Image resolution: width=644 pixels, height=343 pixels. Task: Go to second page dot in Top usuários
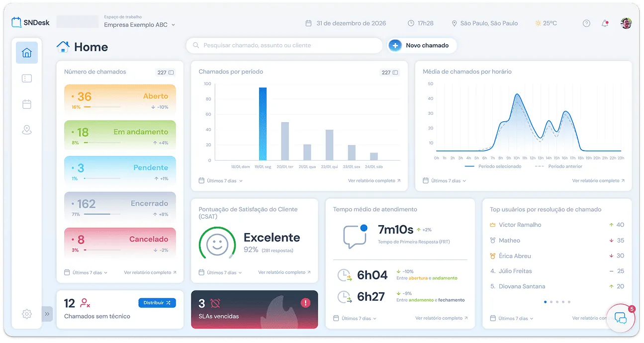(552, 302)
